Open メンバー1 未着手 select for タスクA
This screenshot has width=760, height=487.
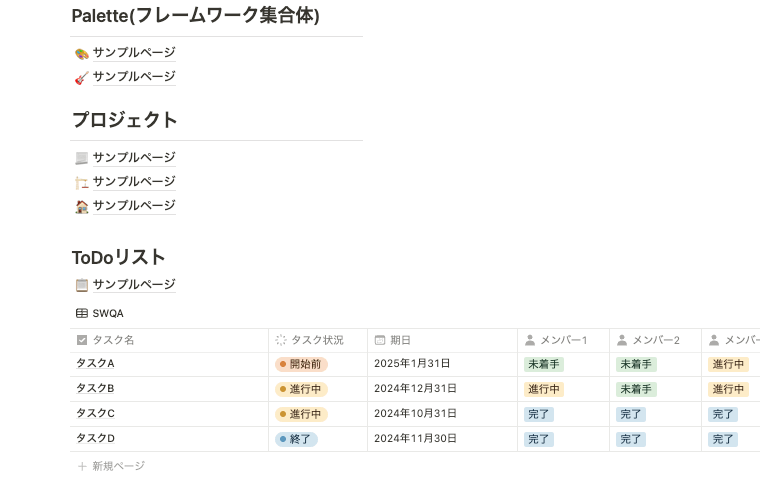[x=544, y=364]
